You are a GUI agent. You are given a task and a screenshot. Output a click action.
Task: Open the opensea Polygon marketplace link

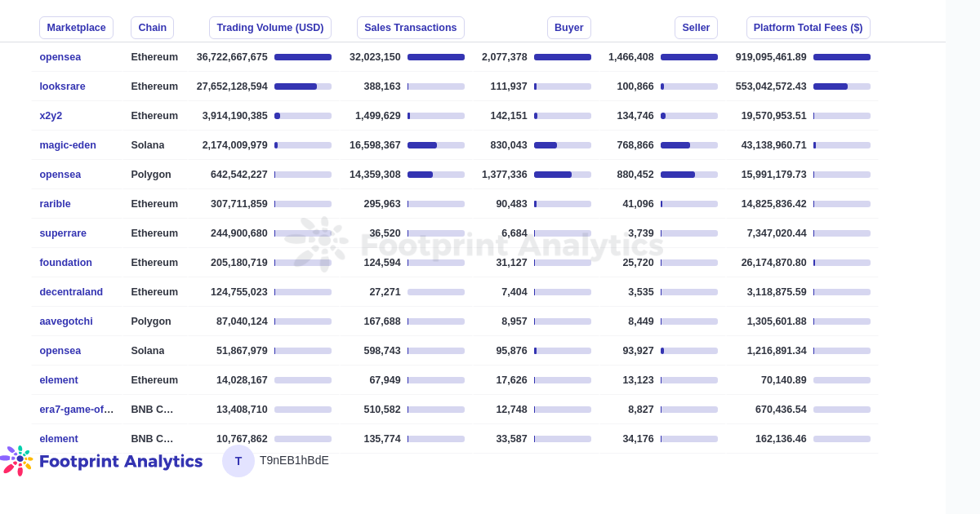[x=60, y=175]
